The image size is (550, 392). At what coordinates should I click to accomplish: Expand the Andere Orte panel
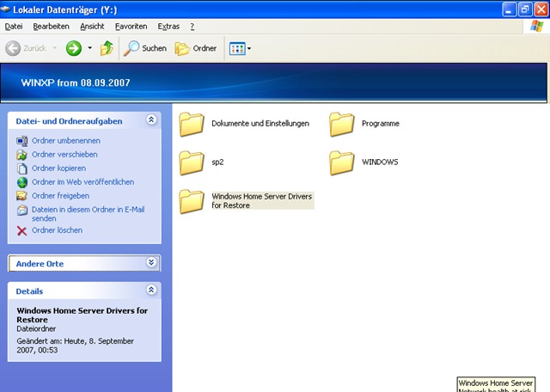[x=151, y=262]
